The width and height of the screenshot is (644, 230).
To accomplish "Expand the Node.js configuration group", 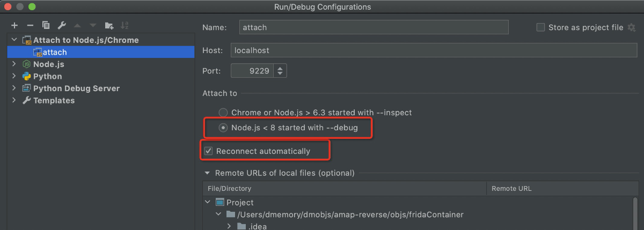I will [14, 64].
